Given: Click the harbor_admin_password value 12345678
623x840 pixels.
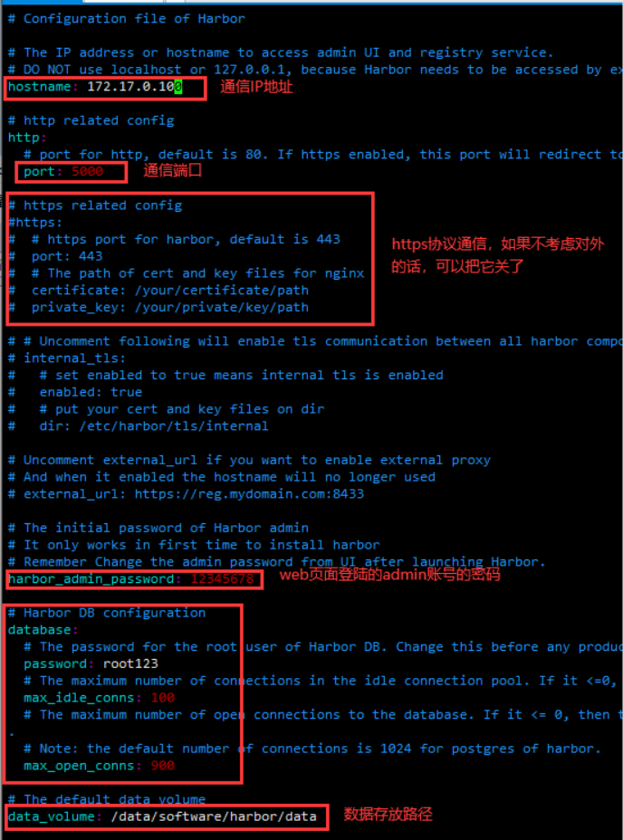Looking at the screenshot, I should coord(222,579).
